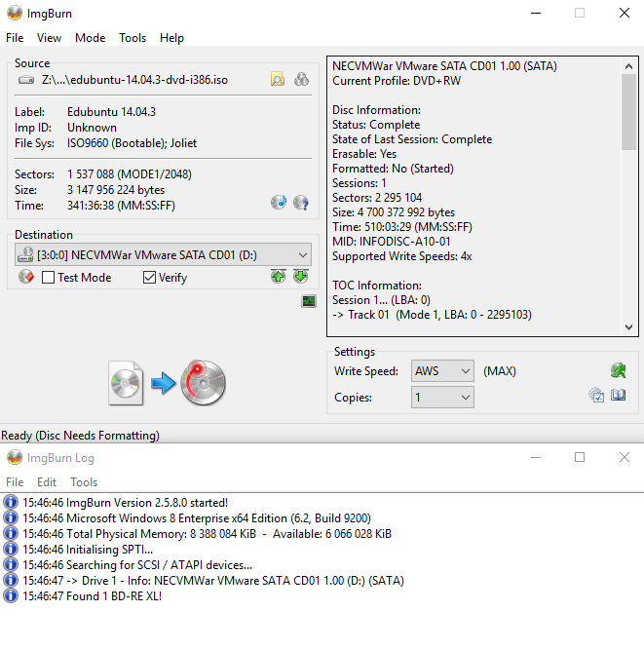Click the 'Edubuntu 14.04.3' label value
This screenshot has width=644, height=650.
point(111,112)
